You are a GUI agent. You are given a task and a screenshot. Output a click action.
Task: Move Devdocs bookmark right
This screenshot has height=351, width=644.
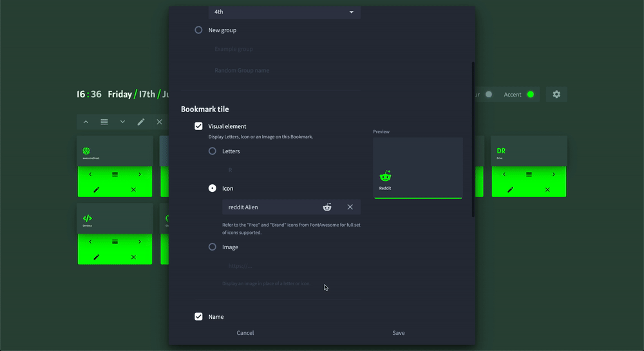point(140,242)
